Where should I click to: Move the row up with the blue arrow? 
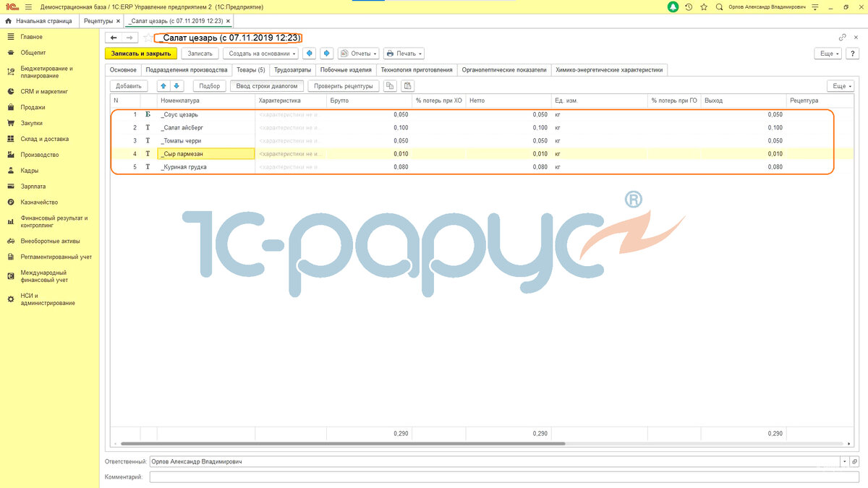coord(163,86)
